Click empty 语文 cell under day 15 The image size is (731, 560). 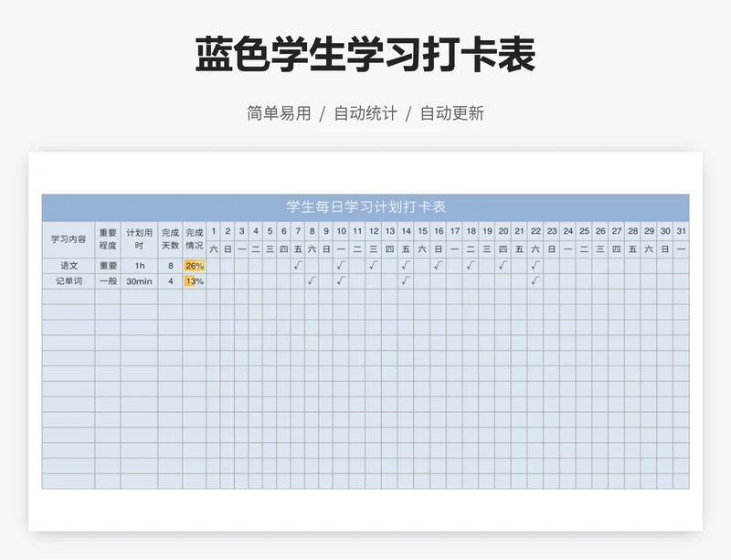point(422,266)
